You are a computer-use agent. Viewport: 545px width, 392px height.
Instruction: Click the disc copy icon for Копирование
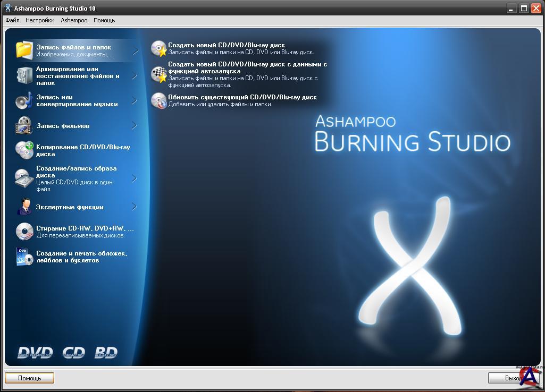[x=24, y=150]
